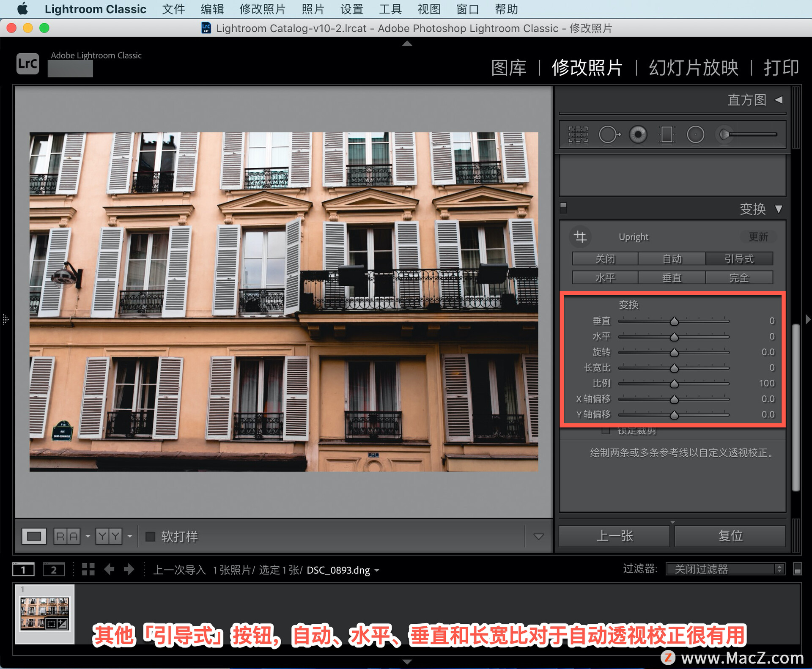Collapse the 变换 panel triangle
The width and height of the screenshot is (812, 669).
point(779,209)
